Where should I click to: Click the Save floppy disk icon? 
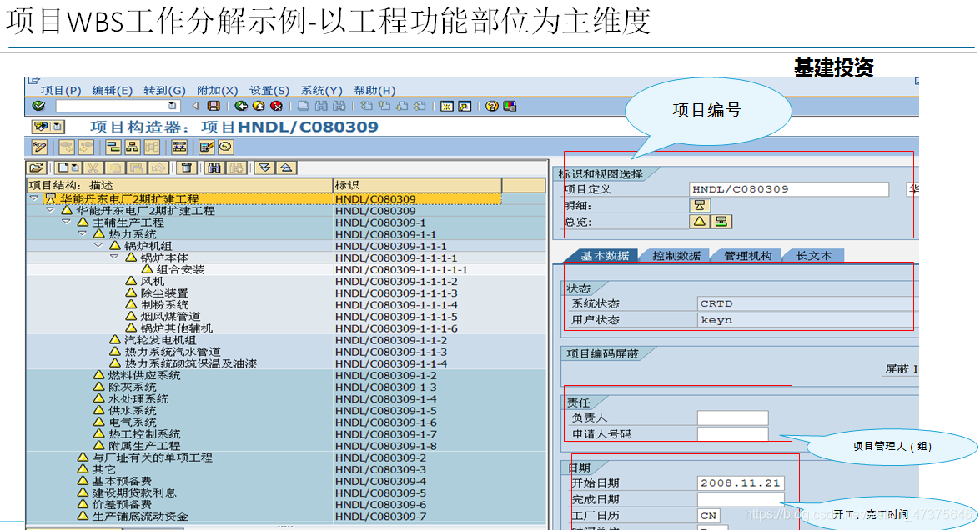214,106
